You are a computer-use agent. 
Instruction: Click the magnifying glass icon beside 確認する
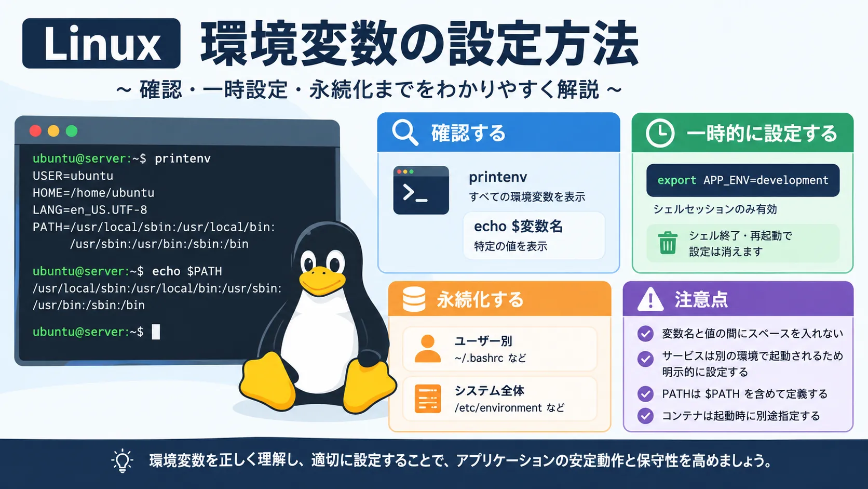[x=405, y=133]
